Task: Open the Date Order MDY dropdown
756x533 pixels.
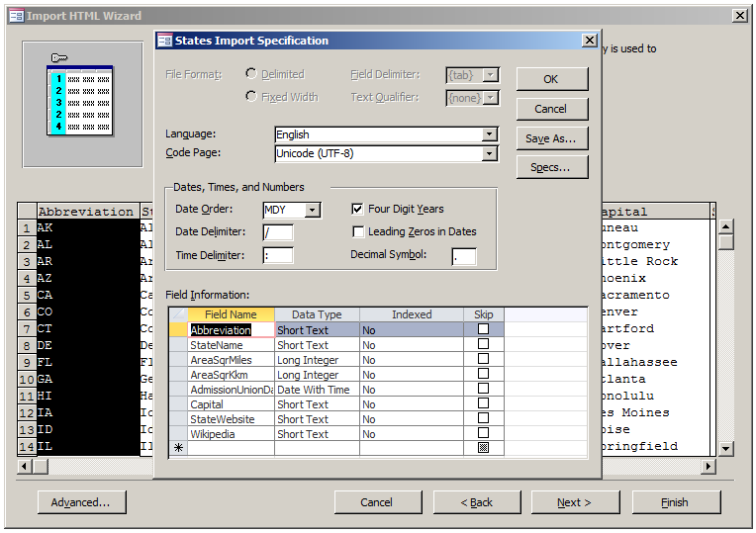Action: [313, 210]
